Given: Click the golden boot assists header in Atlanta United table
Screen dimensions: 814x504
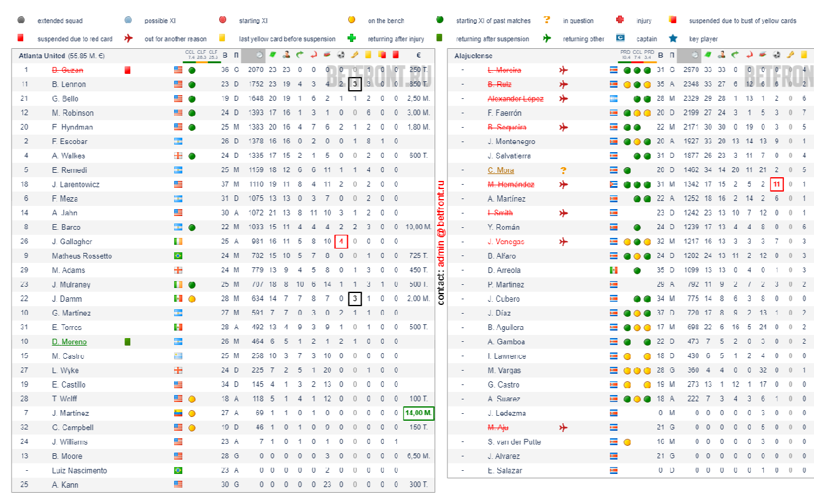Looking at the screenshot, I should (x=354, y=55).
